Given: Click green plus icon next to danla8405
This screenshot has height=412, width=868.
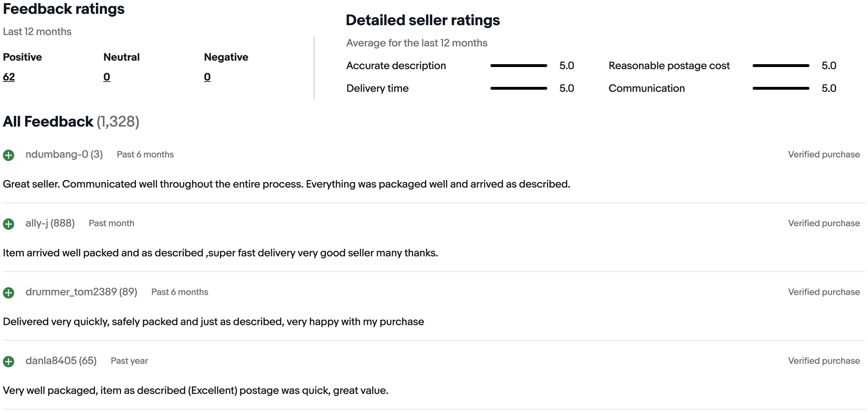Looking at the screenshot, I should coord(9,361).
